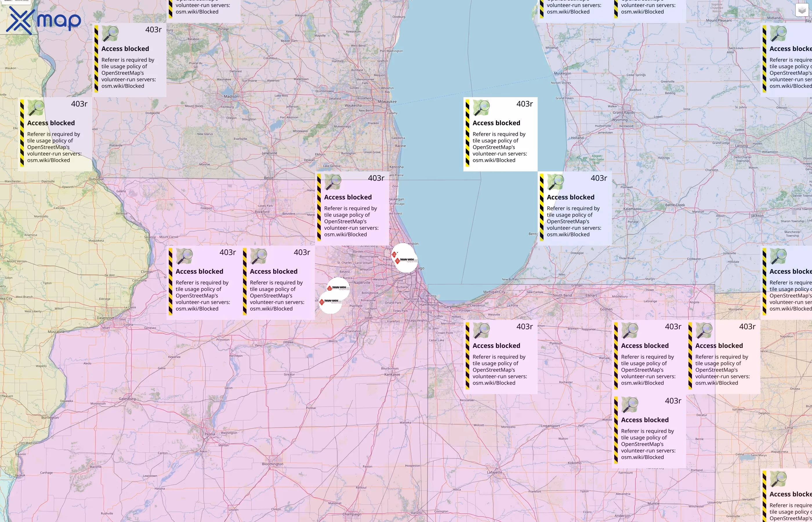Click the Davenport city label

point(105,318)
